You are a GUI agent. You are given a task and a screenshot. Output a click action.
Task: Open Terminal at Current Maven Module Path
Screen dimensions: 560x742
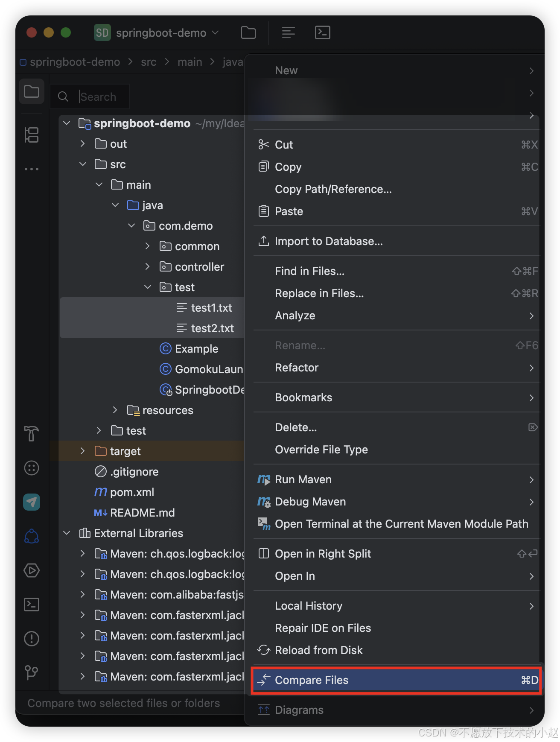[396, 524]
